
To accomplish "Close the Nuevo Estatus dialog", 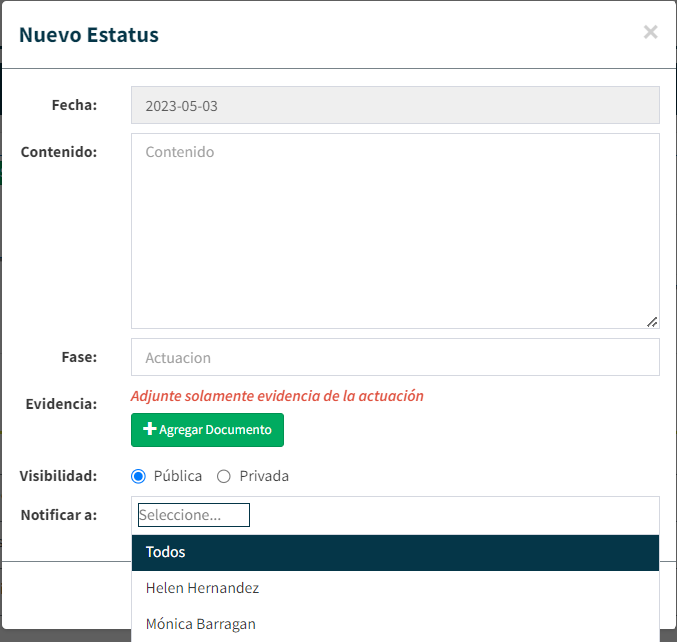I will coord(650,32).
